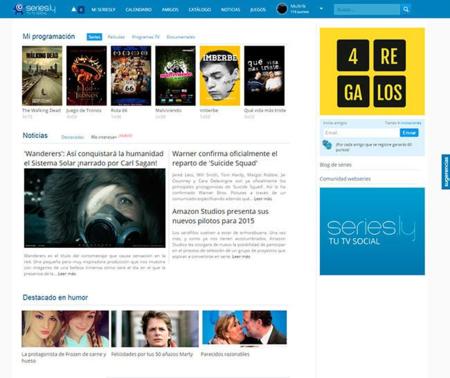Viewport: 450px width, 378px height.
Task: Open the Comunidad webseries link
Action: pyautogui.click(x=345, y=179)
